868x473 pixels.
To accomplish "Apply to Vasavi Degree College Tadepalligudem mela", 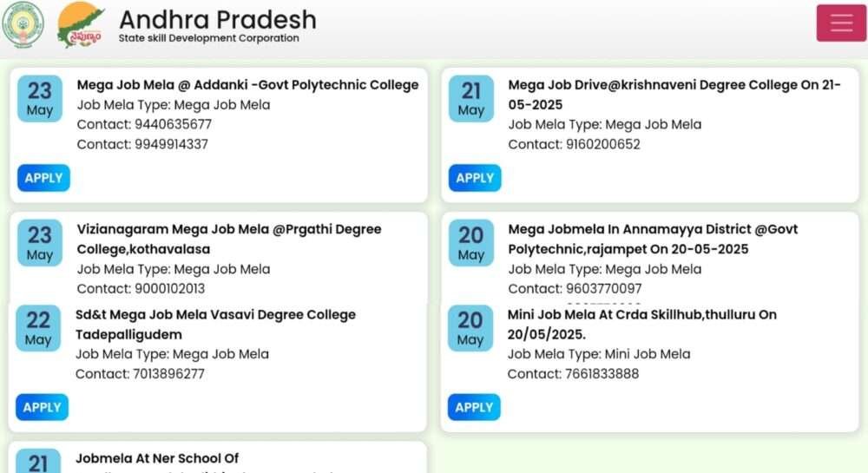I will click(x=42, y=407).
